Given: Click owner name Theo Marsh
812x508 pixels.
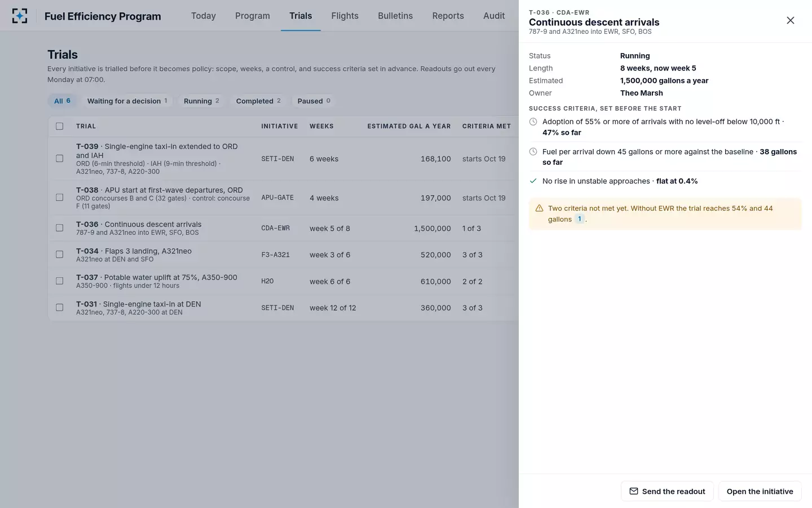Looking at the screenshot, I should [x=642, y=93].
